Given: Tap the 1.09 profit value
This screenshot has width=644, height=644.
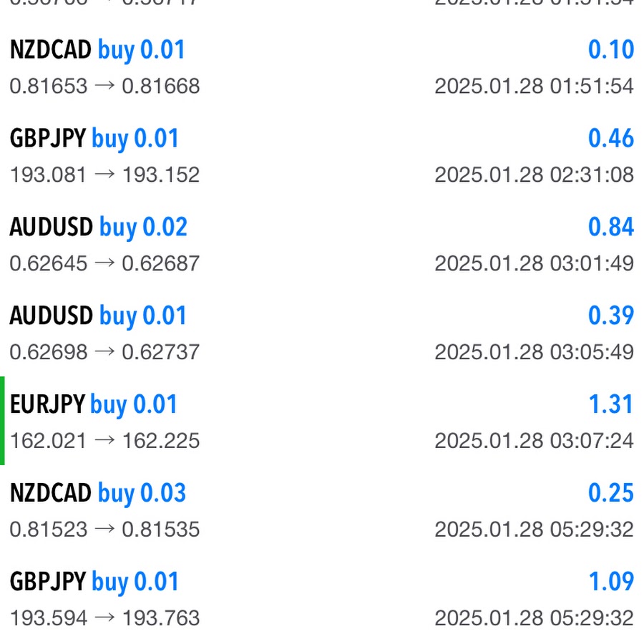Looking at the screenshot, I should click(x=610, y=582).
